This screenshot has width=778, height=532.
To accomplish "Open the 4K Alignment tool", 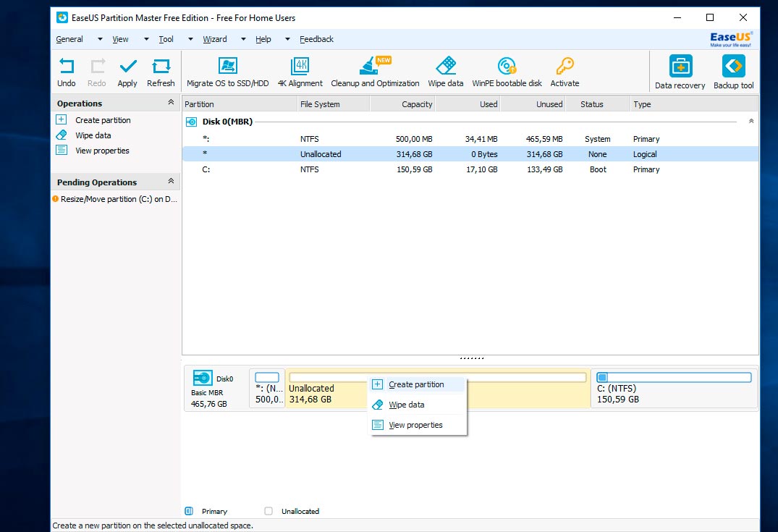I will click(300, 72).
